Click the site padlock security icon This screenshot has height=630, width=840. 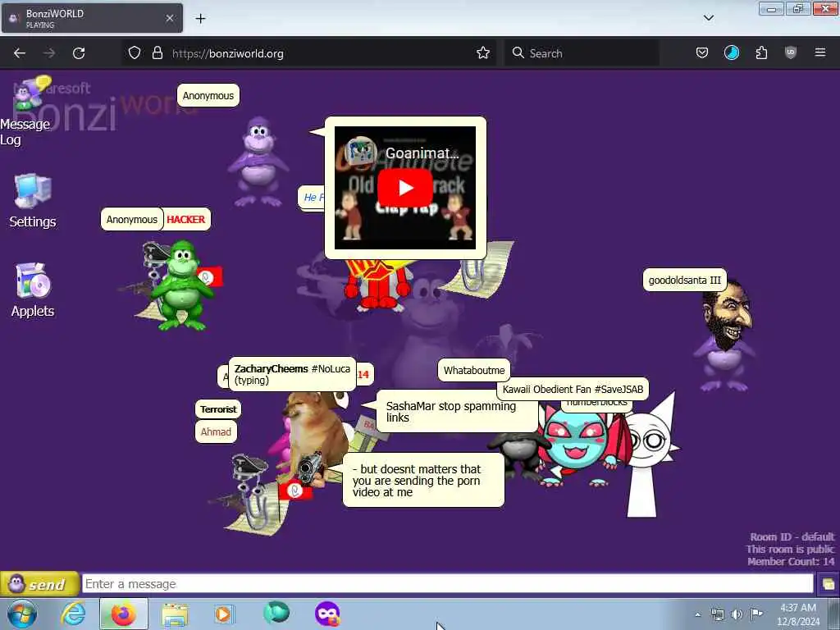(x=157, y=53)
